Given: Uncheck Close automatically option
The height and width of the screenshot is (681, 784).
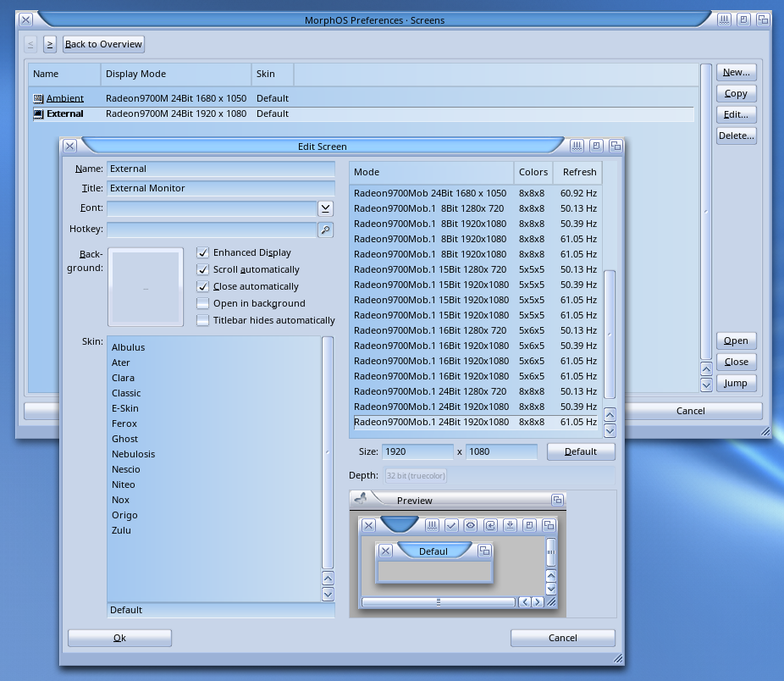Looking at the screenshot, I should 202,286.
